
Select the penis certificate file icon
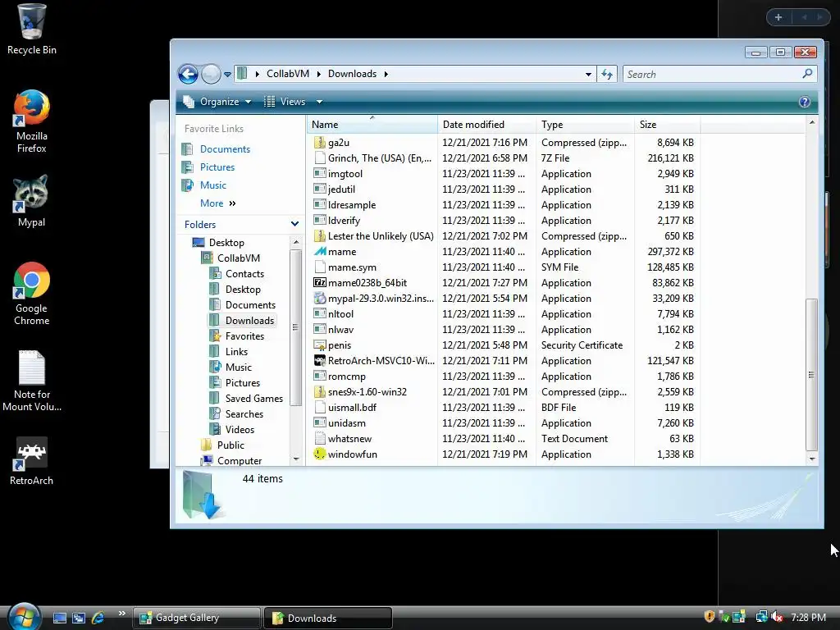(x=320, y=345)
